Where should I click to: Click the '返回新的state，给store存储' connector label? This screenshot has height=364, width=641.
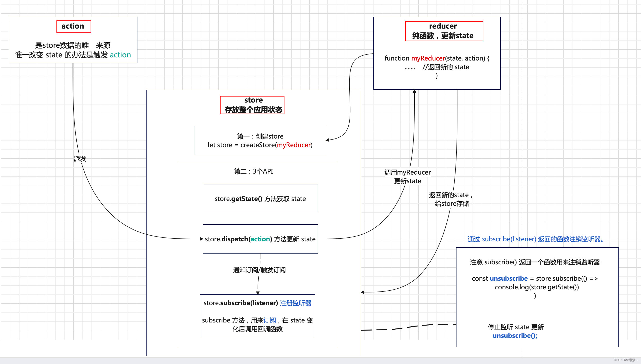[451, 199]
